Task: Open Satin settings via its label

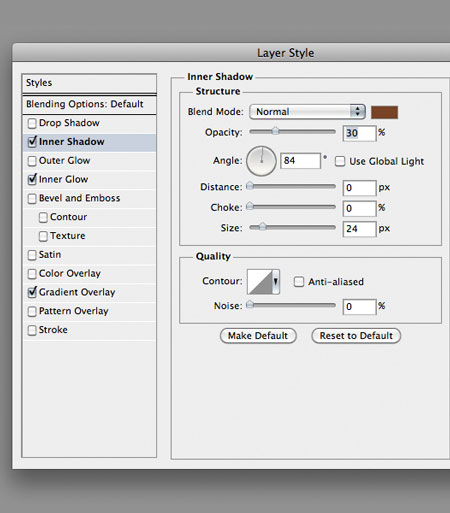Action: (50, 255)
